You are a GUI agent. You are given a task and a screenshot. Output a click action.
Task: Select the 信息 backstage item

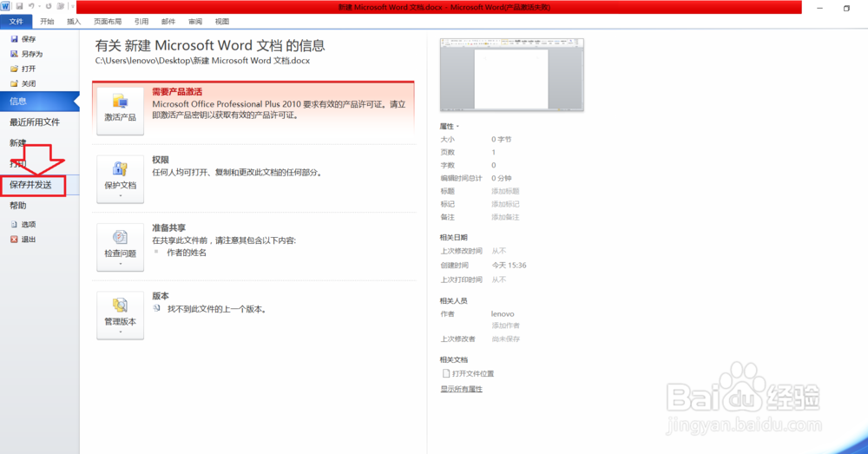pyautogui.click(x=39, y=102)
